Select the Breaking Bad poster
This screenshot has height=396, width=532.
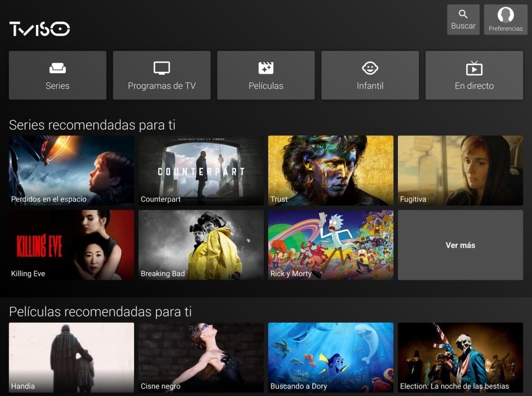coord(201,245)
